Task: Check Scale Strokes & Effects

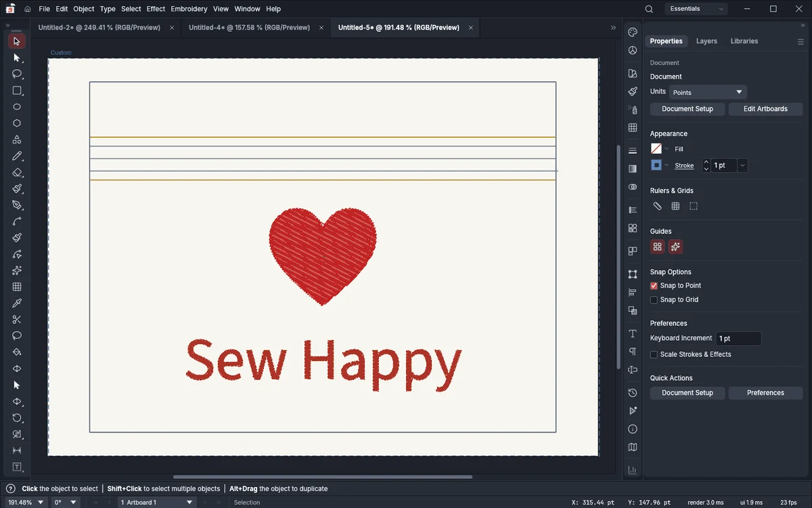Action: (654, 355)
